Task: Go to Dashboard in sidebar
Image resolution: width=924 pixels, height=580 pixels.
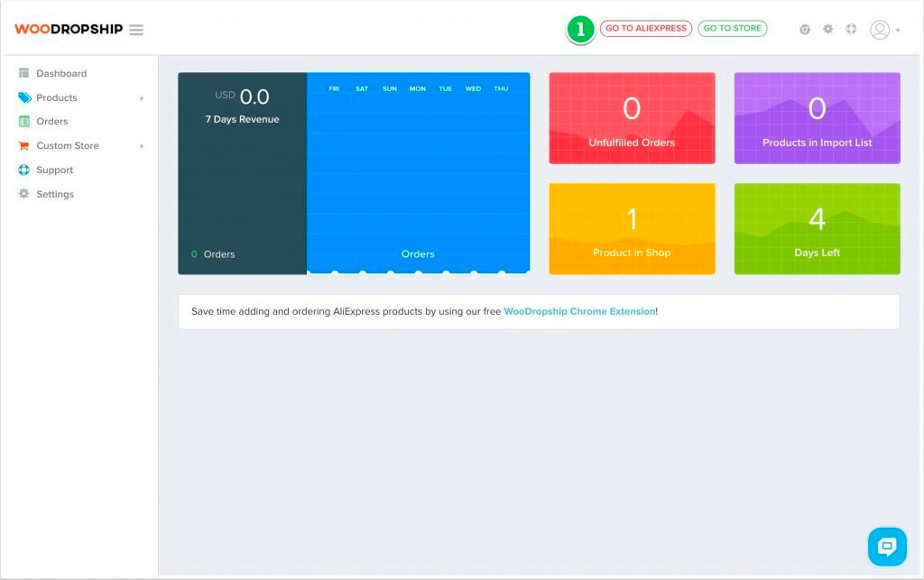Action: click(61, 73)
